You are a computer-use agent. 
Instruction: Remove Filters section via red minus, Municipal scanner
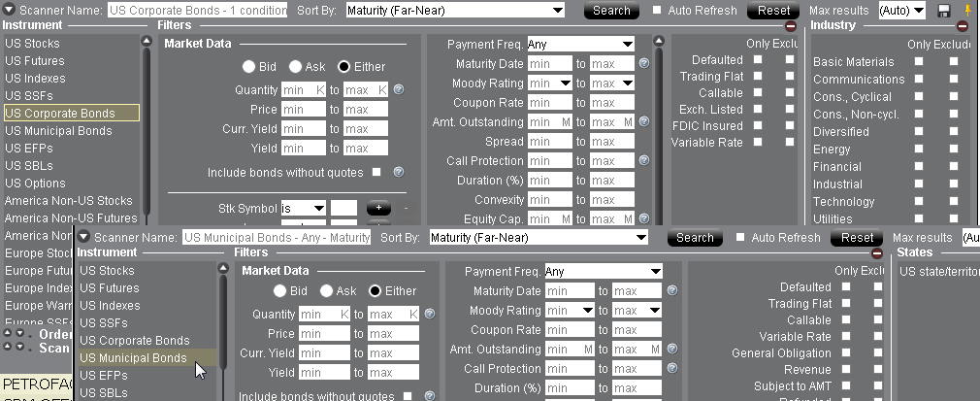[877, 252]
